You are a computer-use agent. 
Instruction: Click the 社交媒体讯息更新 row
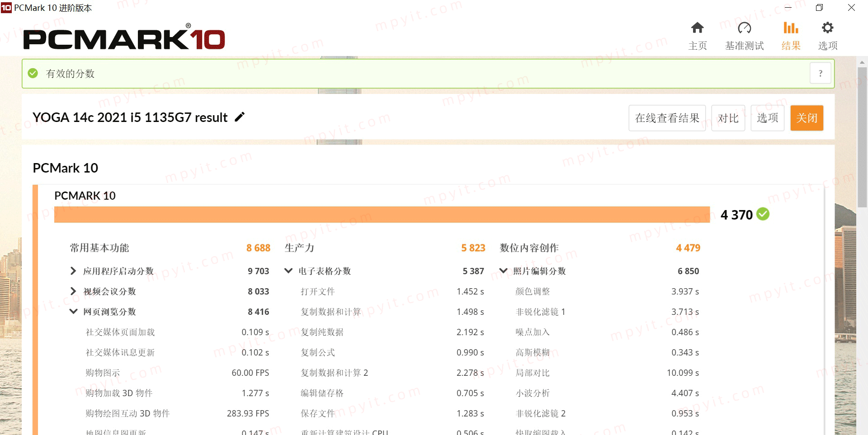click(x=177, y=352)
